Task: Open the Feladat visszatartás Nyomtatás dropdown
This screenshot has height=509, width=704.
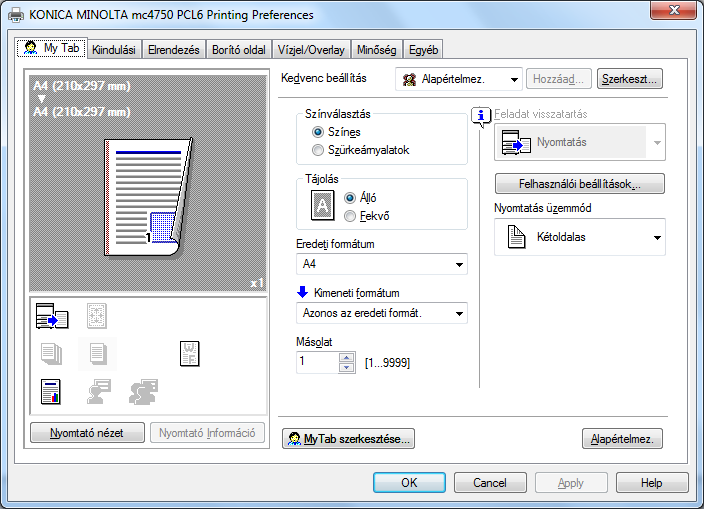Action: [580, 142]
